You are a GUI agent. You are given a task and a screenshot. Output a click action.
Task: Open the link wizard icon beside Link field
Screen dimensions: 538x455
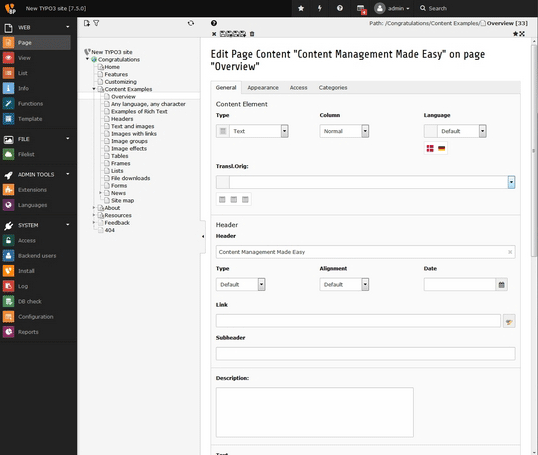pos(509,321)
